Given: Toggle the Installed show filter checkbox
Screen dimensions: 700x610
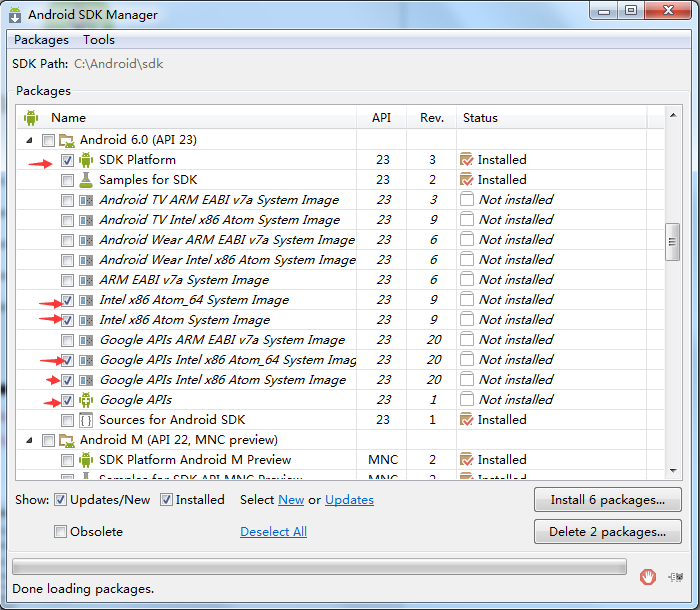Looking at the screenshot, I should click(166, 500).
